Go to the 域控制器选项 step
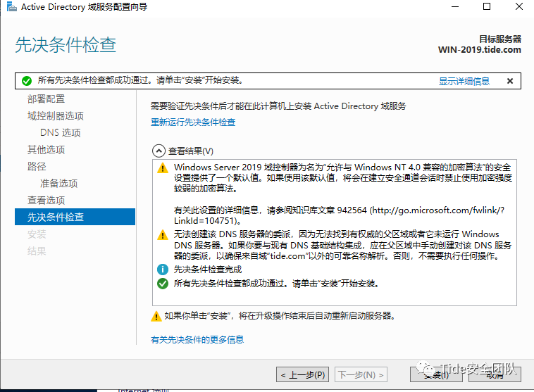Image resolution: width=534 pixels, height=392 pixels. [56, 116]
